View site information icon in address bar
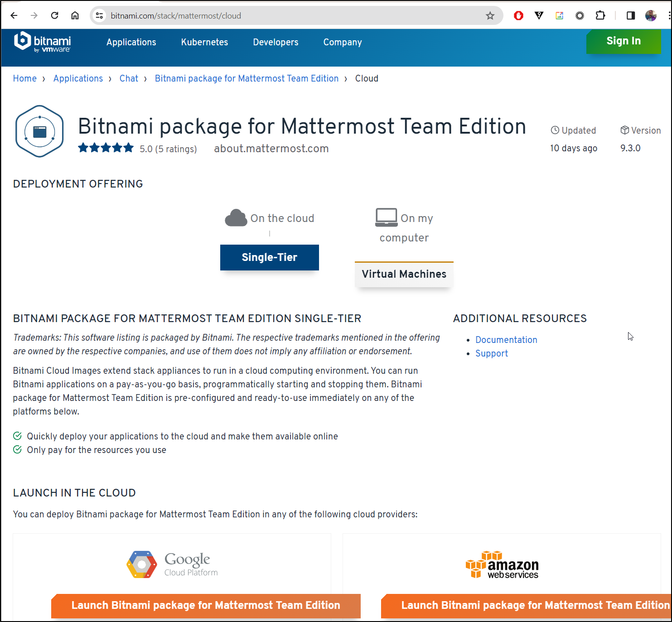The width and height of the screenshot is (672, 622). [x=99, y=15]
